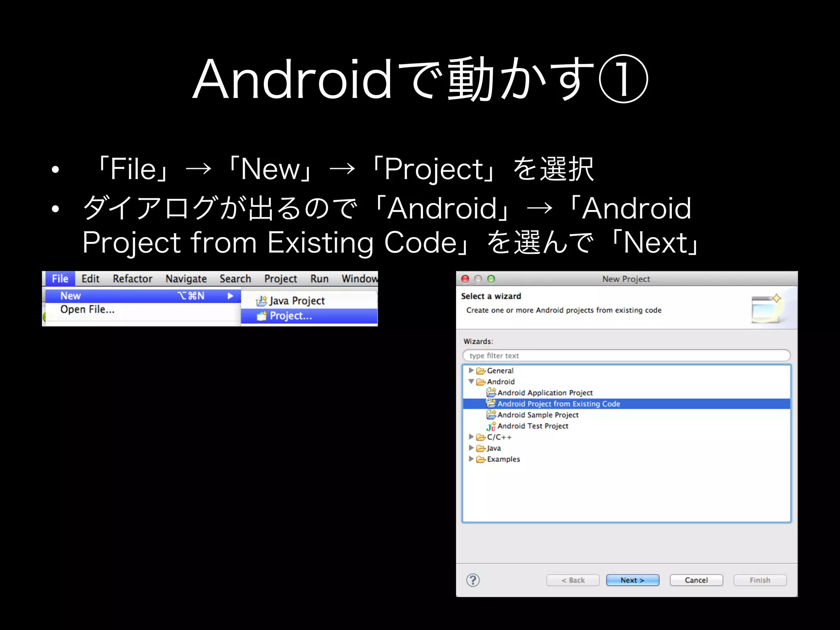The height and width of the screenshot is (630, 840).
Task: Select Android Application Project wizard
Action: coord(545,393)
